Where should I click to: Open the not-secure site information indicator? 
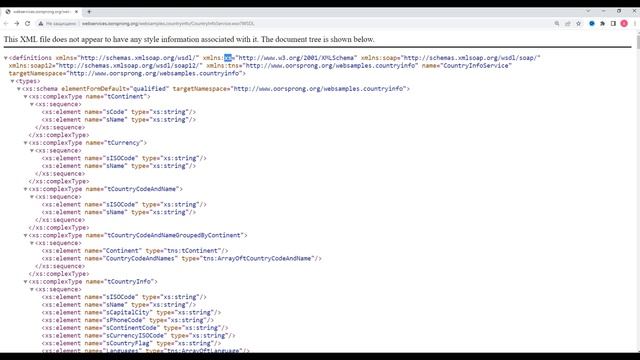pyautogui.click(x=58, y=24)
